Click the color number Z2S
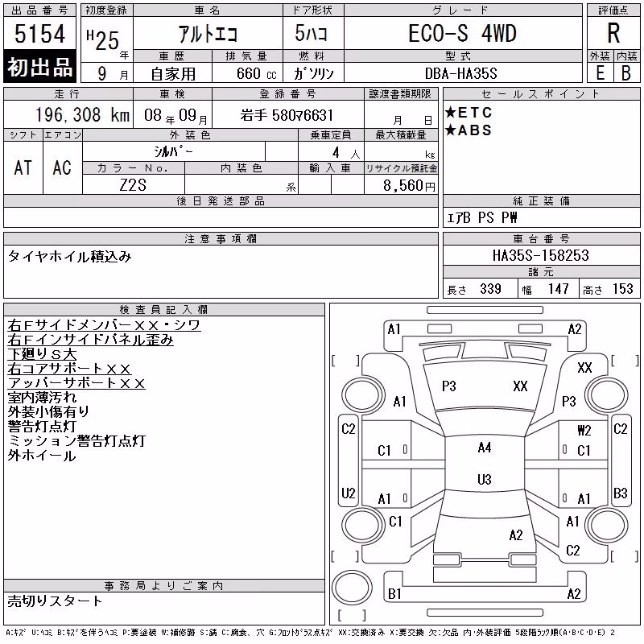The height and width of the screenshot is (644, 644). 133,185
